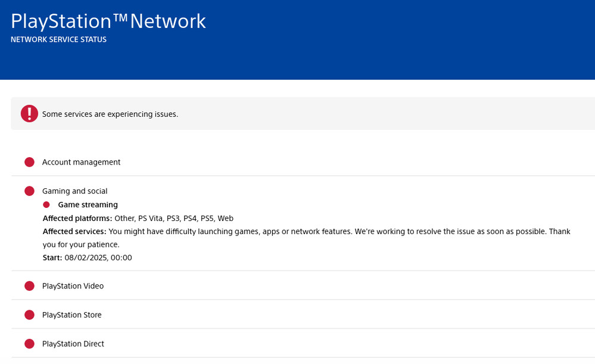
Task: Click the red status icon beside Gaming and social
Action: tap(29, 191)
